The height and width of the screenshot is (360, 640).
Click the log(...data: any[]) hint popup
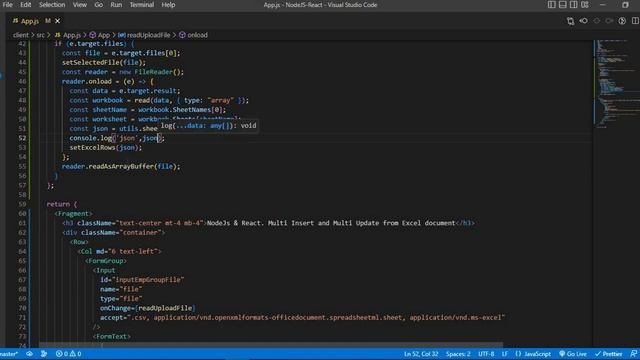[x=208, y=125]
